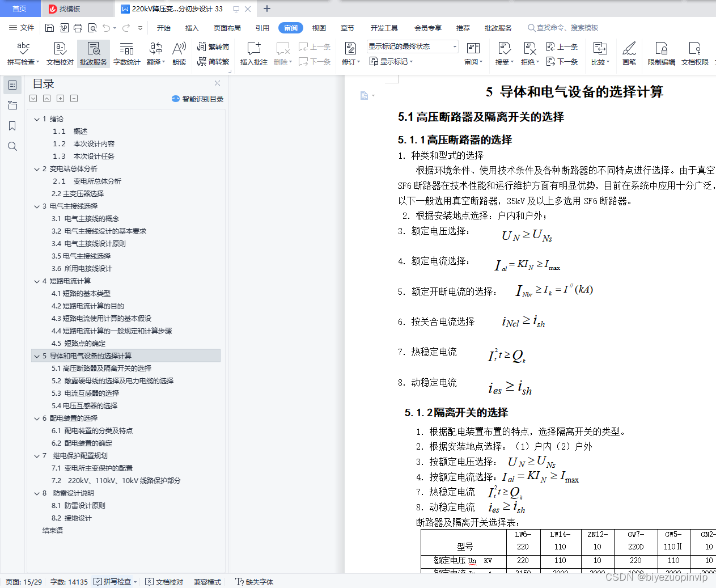Print the document from the quick toolbar
716x588 pixels.
pos(78,28)
